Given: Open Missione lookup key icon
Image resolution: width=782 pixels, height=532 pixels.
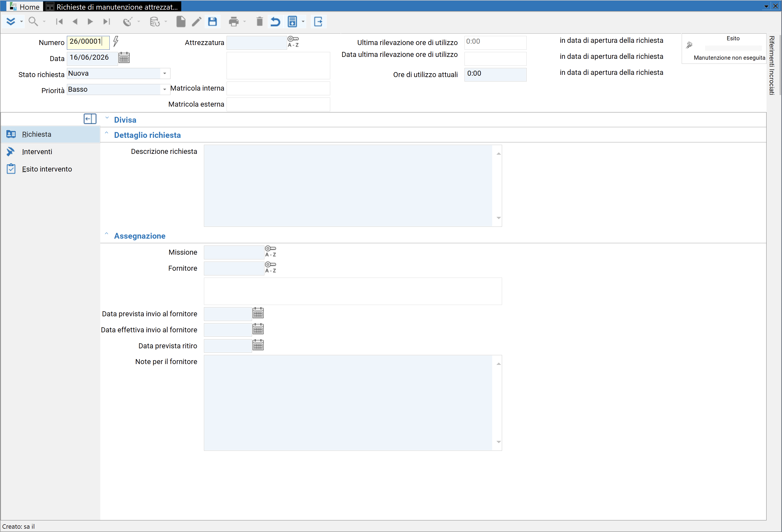Looking at the screenshot, I should coord(271,251).
